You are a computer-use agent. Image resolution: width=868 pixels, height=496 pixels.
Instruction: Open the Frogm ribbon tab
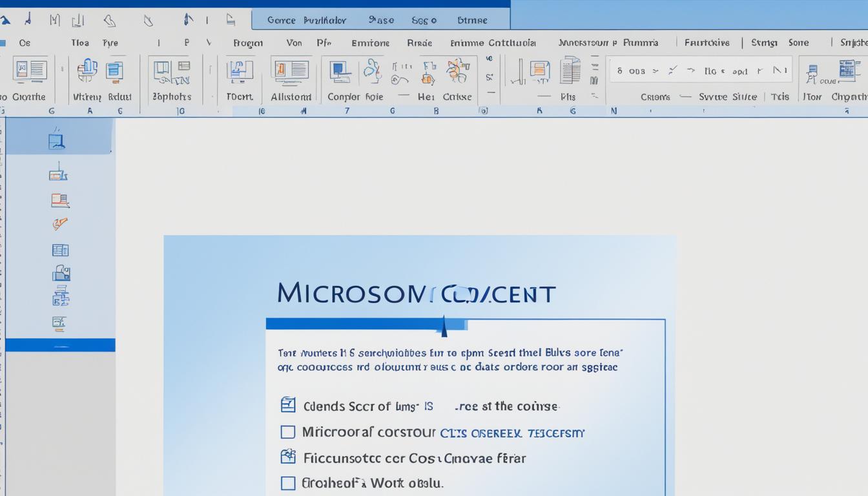coord(248,43)
